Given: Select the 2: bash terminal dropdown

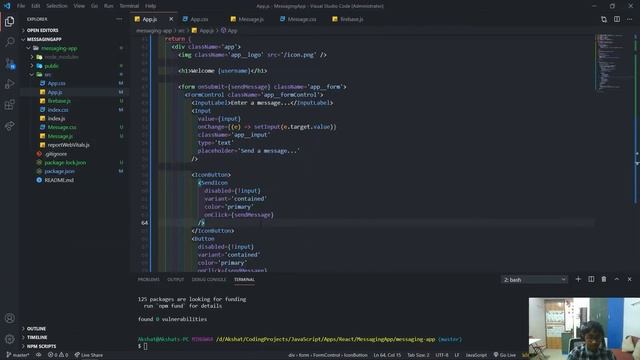Looking at the screenshot, I should (x=534, y=280).
